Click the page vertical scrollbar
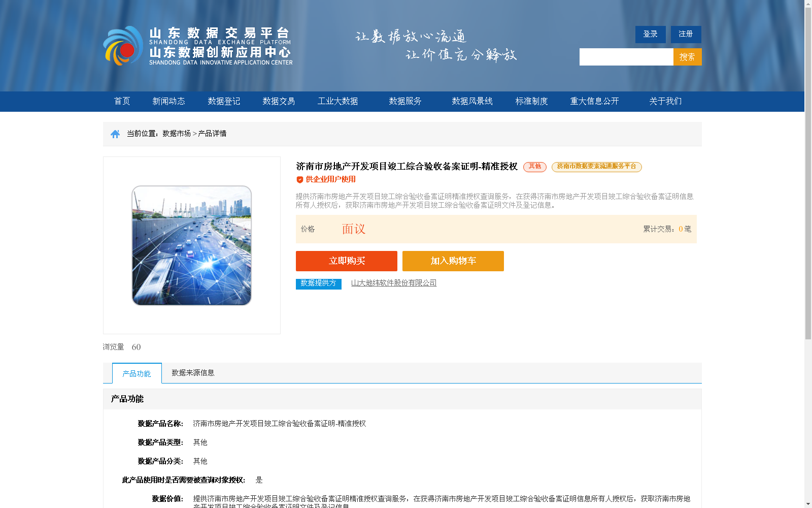Image resolution: width=812 pixels, height=508 pixels. pos(808,174)
